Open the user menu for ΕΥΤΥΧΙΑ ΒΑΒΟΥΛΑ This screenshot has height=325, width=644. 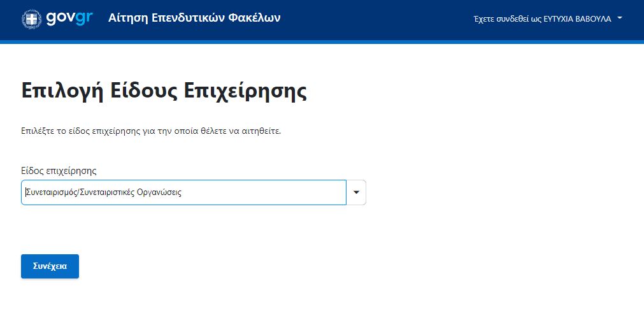tap(548, 19)
